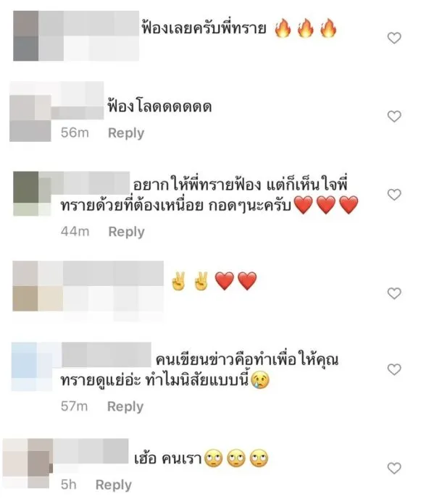Reply to the comment posted 5h ago
Image resolution: width=426 pixels, height=504 pixels.
114,484
